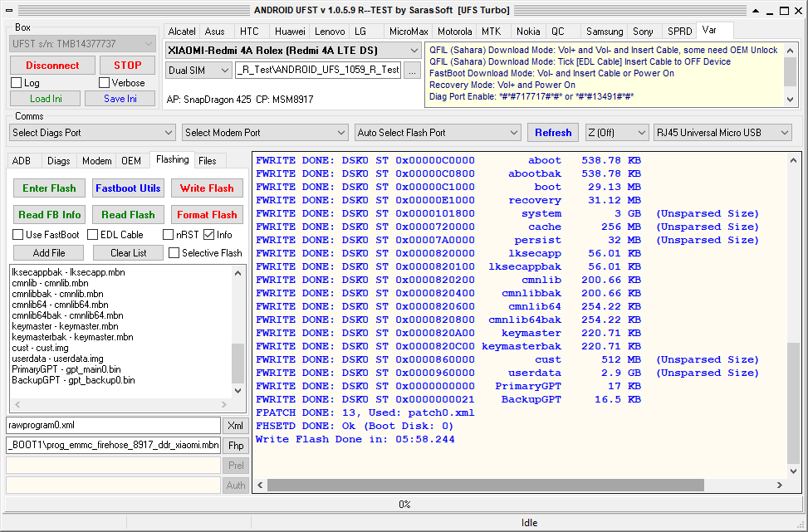The image size is (808, 532).
Task: Go to the MTK tab
Action: pyautogui.click(x=491, y=32)
